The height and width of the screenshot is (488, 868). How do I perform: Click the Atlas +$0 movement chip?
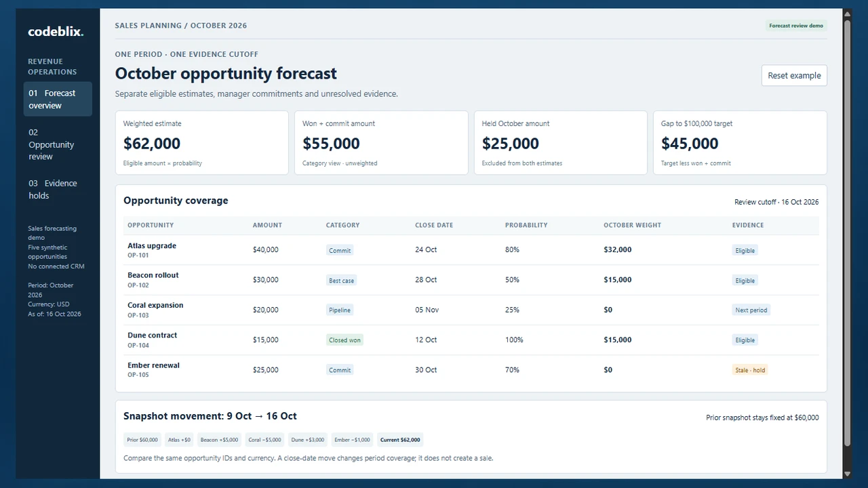[179, 440]
